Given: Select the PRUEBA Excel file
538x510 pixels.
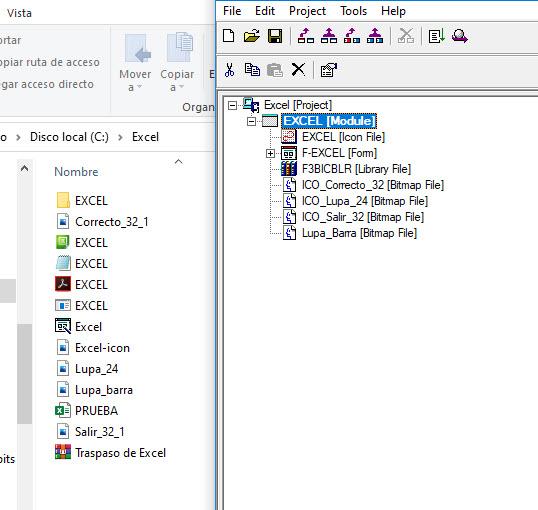Looking at the screenshot, I should point(96,411).
